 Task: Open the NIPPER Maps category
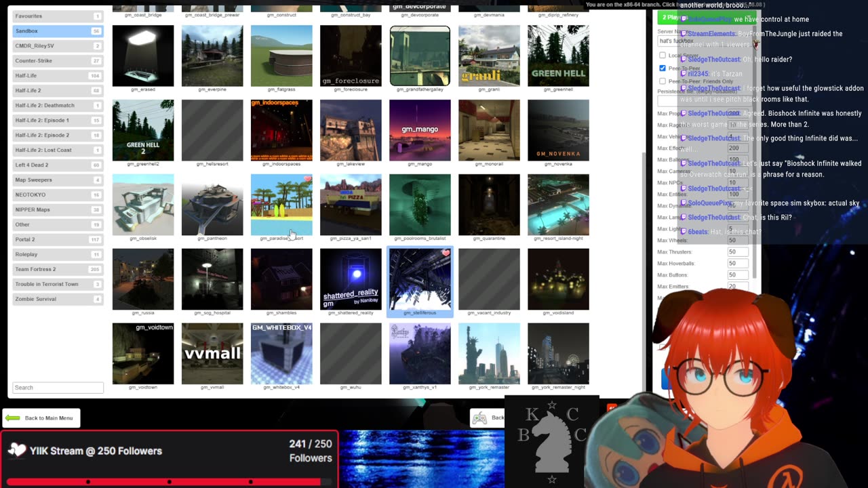pos(58,209)
